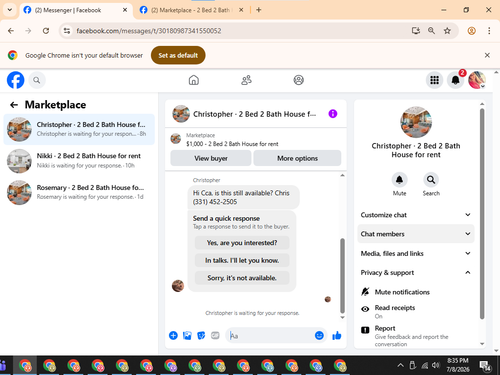
Task: Click the Chrome zoom magnifier icon
Action: (431, 31)
